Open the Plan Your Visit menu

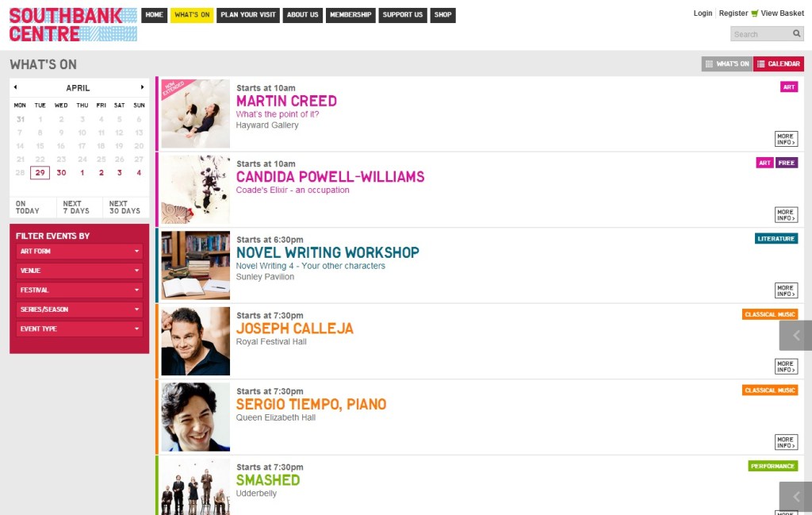[x=248, y=15]
